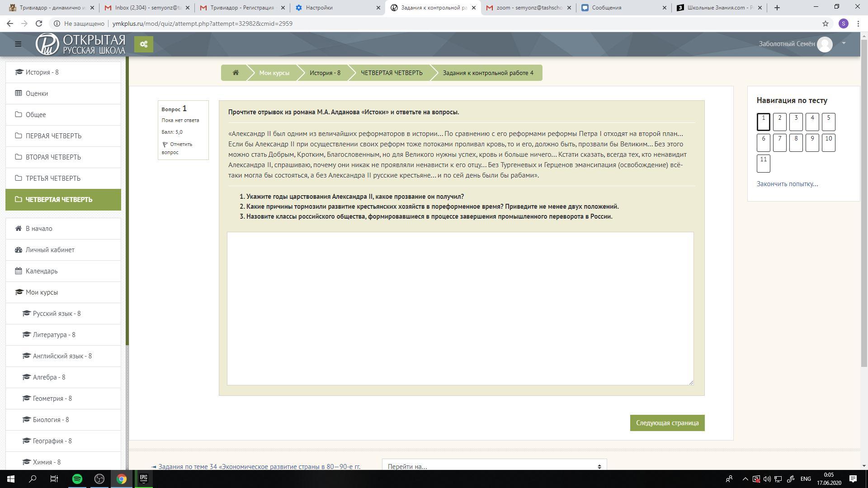868x488 pixels.
Task: Click the home icon in breadcrumb
Action: (236, 73)
